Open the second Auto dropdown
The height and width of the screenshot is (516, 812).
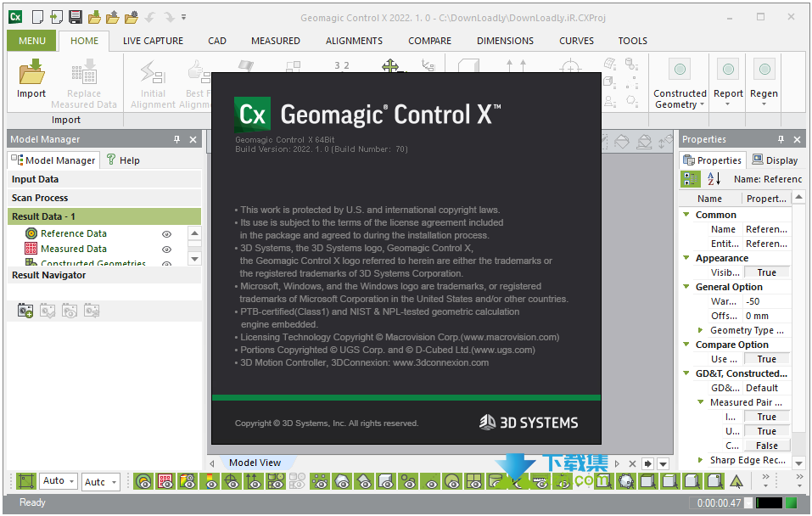pos(100,482)
